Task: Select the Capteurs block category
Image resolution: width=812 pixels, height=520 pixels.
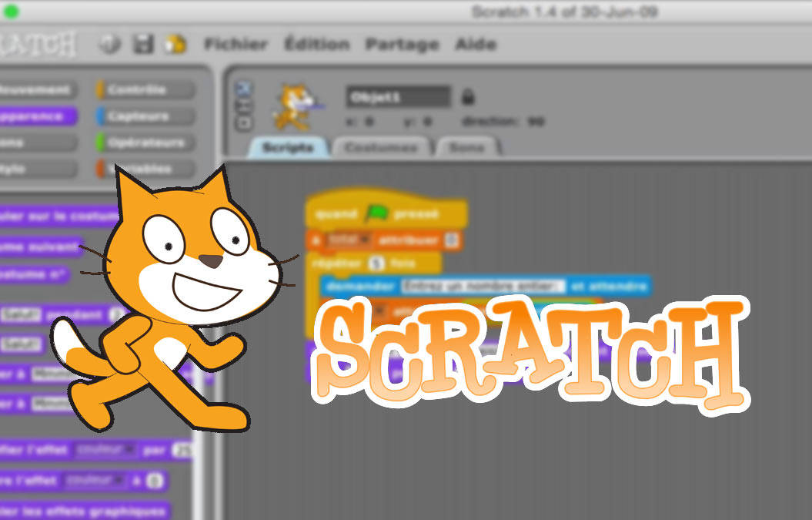Action: [x=145, y=116]
